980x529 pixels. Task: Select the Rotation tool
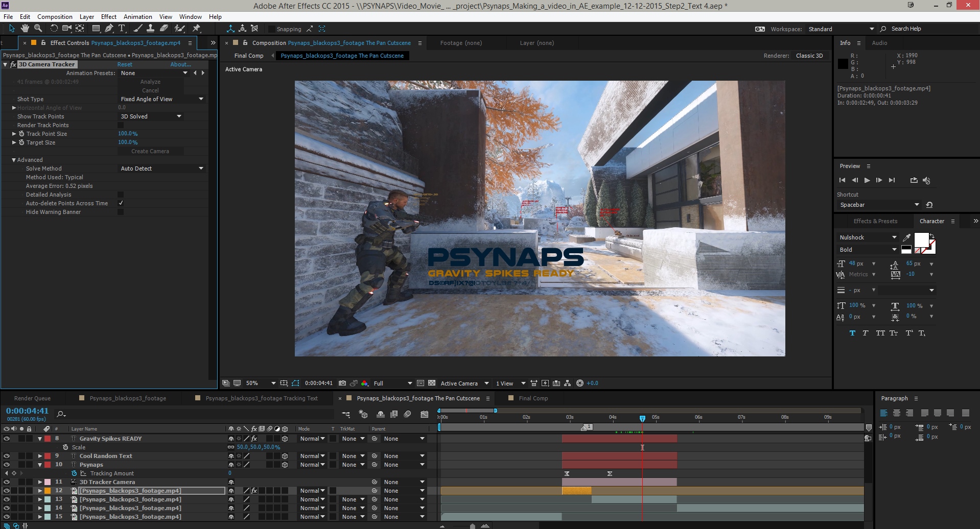point(54,29)
